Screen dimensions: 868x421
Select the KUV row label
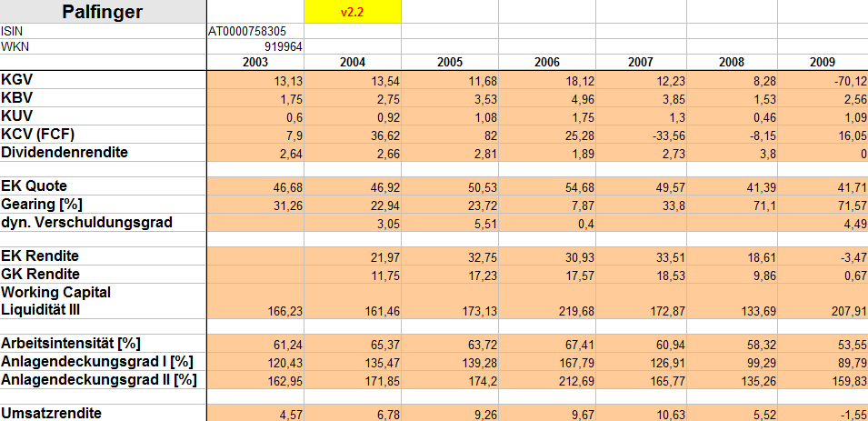pyautogui.click(x=103, y=116)
